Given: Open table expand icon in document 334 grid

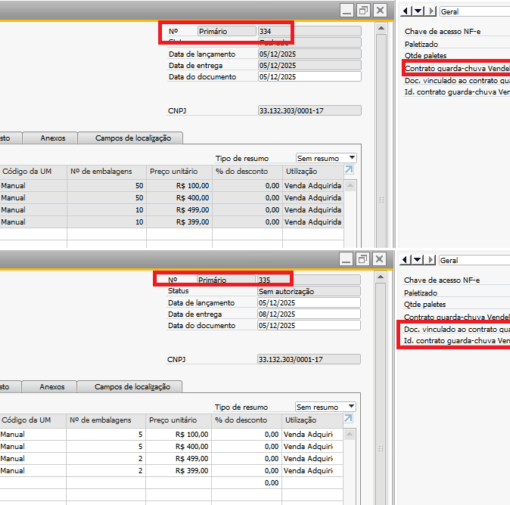Looking at the screenshot, I should 349,170.
